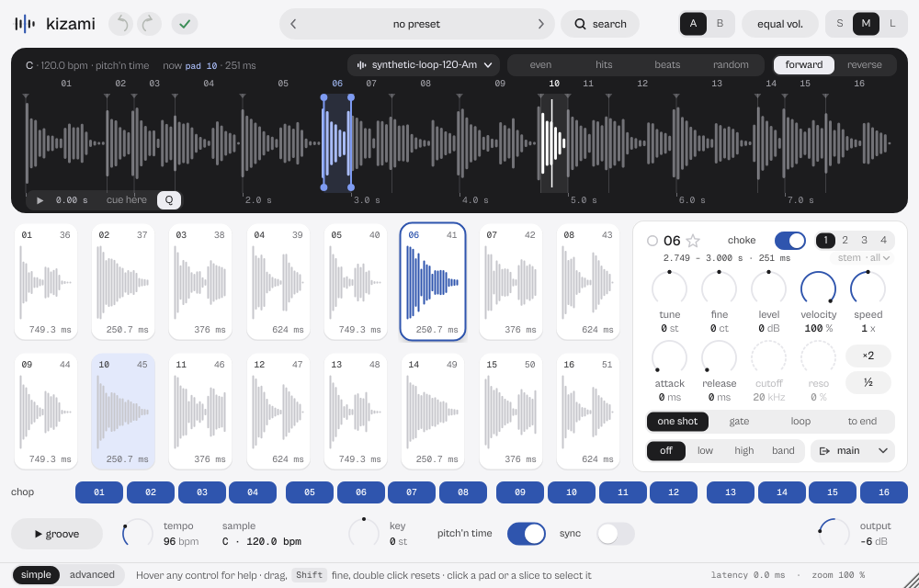Select the beats slicing mode
Screen dimensions: 919x588
click(667, 65)
